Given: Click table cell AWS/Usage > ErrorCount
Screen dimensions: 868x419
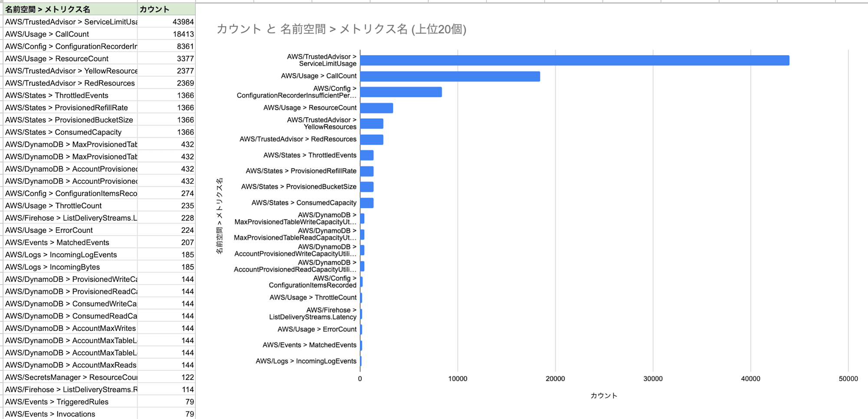Looking at the screenshot, I should (70, 230).
